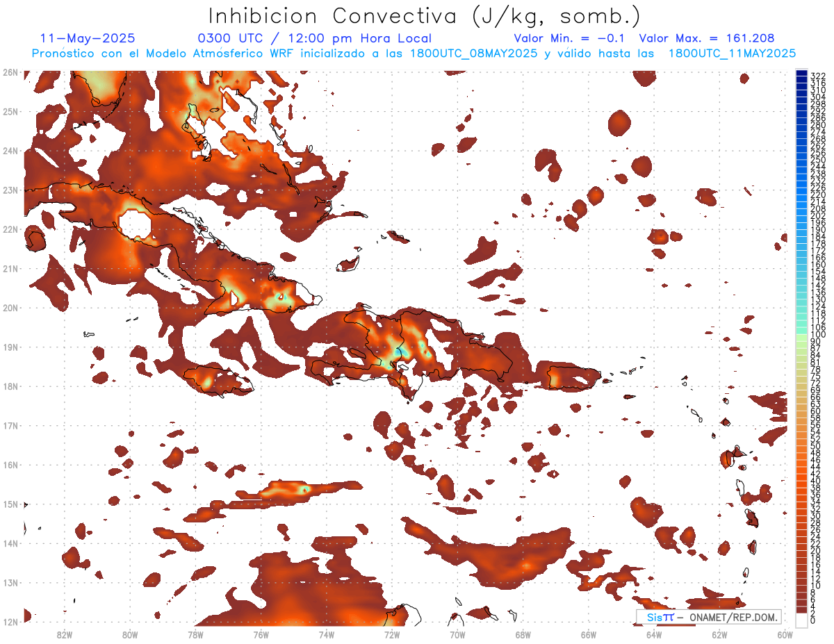Screen dimensions: 834x644
Task: Click the '12N' latitude label
Action: click(x=10, y=622)
